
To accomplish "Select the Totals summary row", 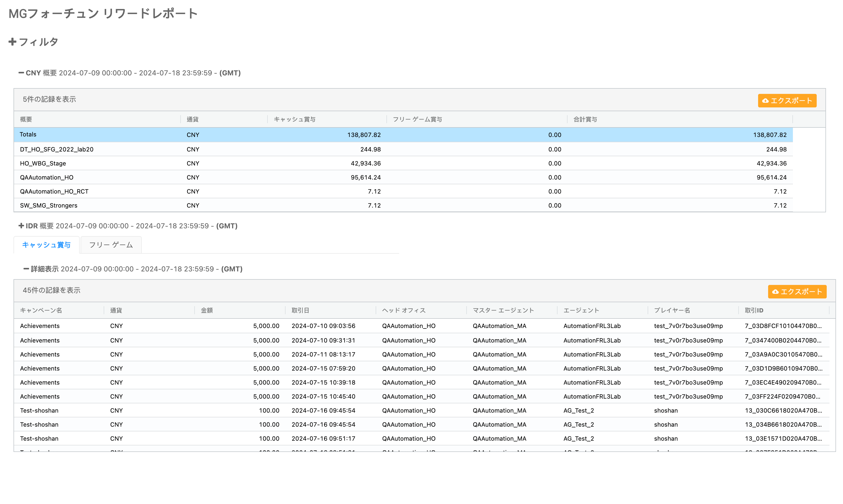I will click(x=28, y=135).
